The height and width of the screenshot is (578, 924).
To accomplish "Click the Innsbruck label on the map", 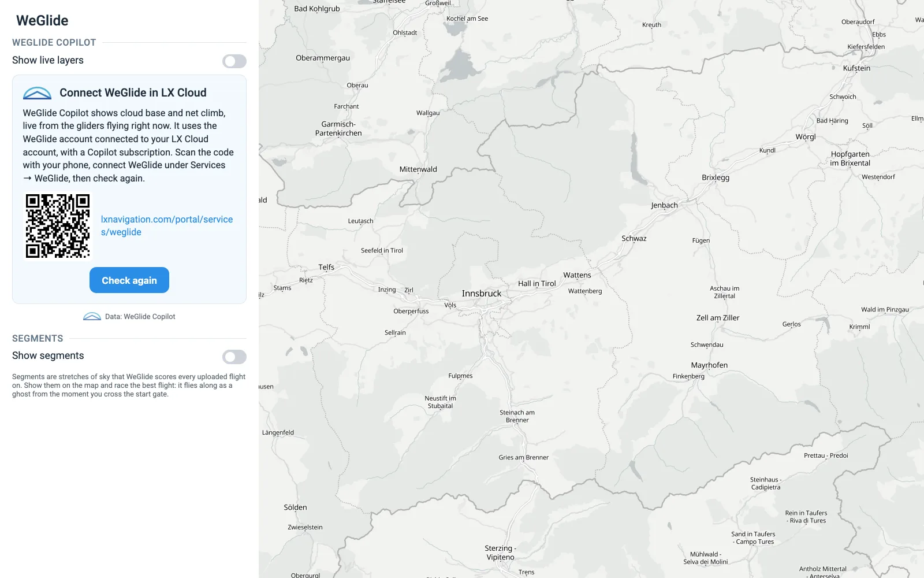I will (482, 294).
